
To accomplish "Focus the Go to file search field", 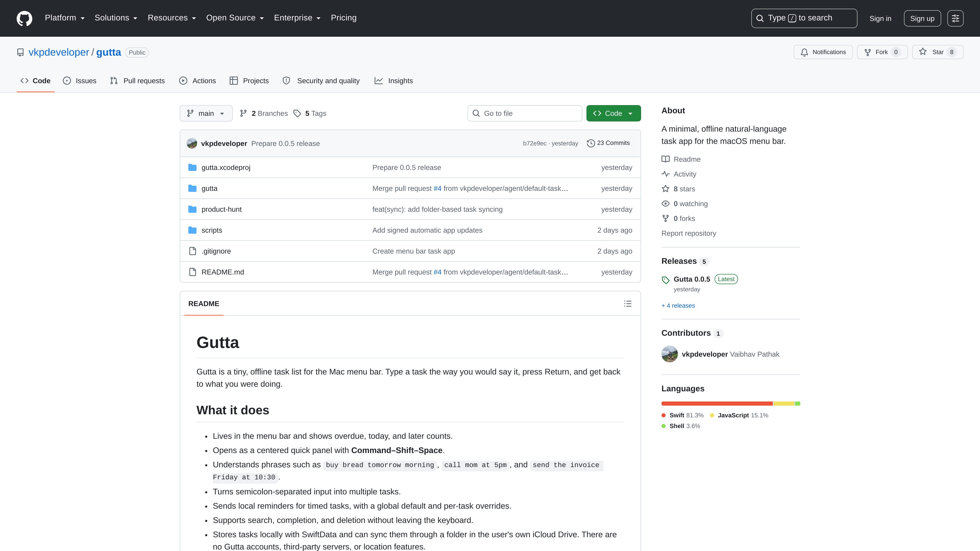I will tap(525, 113).
